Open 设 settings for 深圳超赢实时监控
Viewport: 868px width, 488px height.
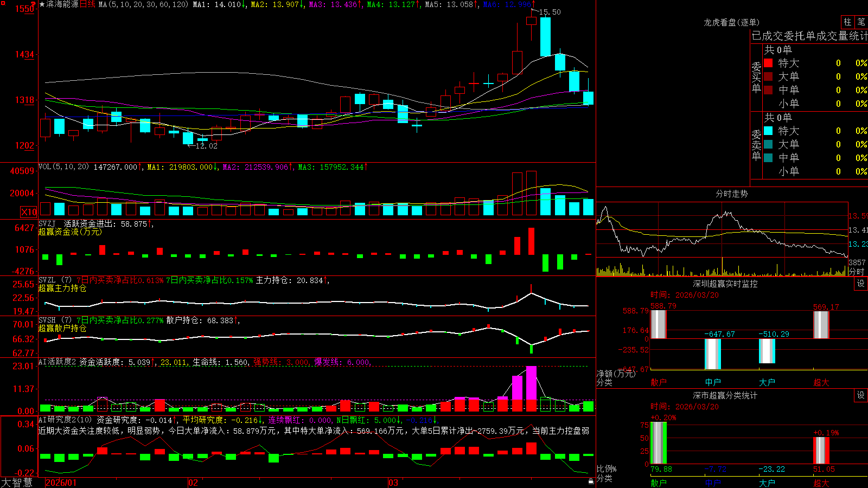(x=861, y=284)
